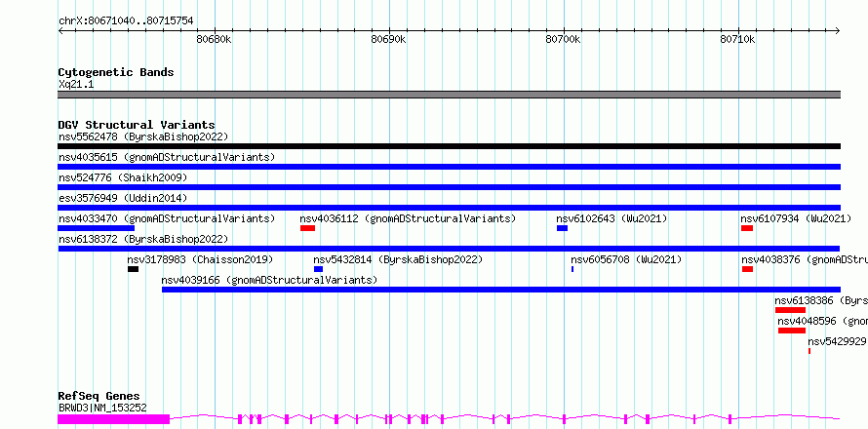Click the 80700k ruler tick label

pyautogui.click(x=563, y=39)
